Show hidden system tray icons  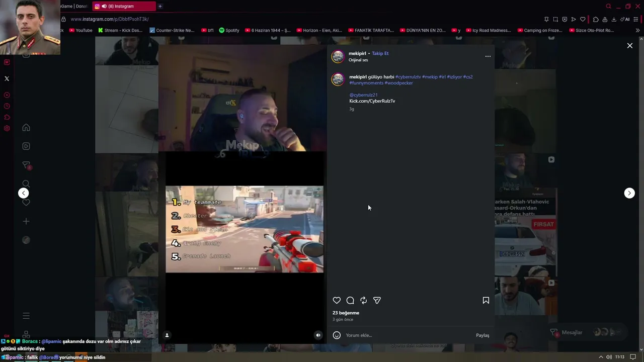[600, 357]
